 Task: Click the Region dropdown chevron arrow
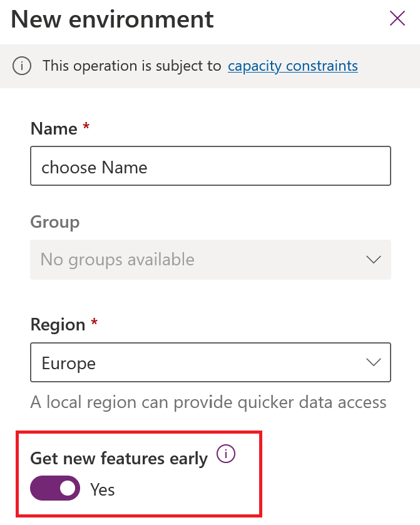(x=373, y=362)
